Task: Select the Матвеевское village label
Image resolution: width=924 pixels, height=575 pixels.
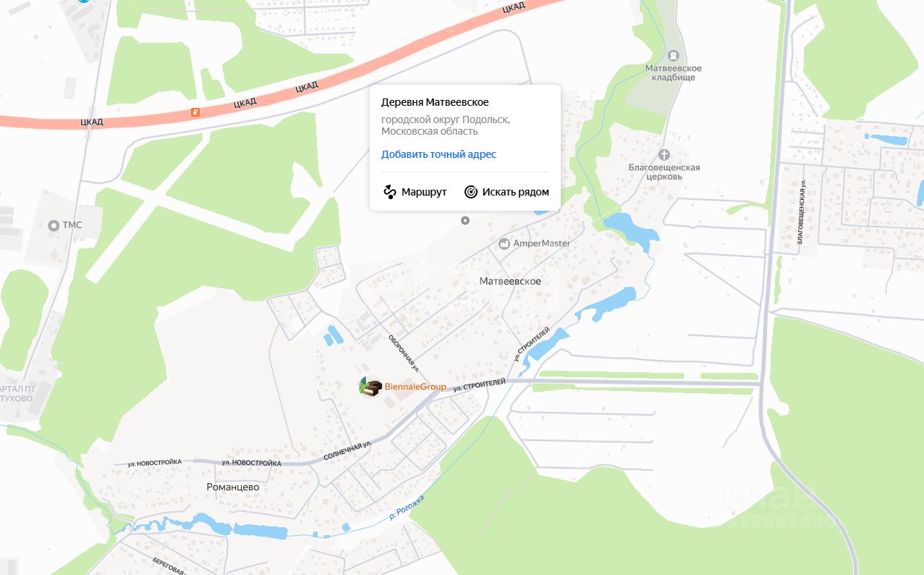Action: (x=510, y=281)
